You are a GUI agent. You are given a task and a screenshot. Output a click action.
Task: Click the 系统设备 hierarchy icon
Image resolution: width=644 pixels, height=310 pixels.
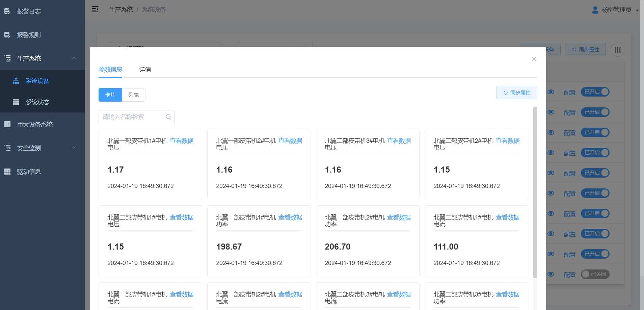point(16,81)
